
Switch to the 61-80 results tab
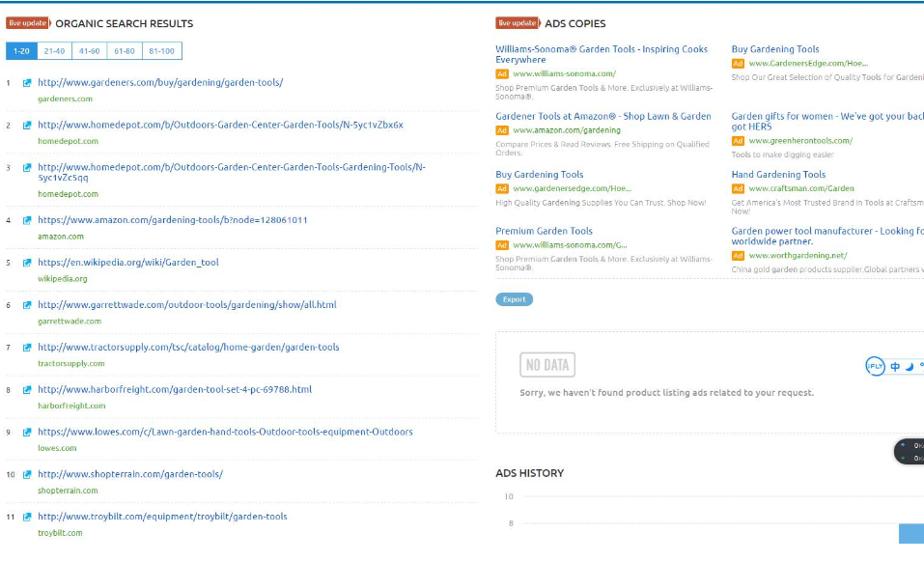[125, 51]
